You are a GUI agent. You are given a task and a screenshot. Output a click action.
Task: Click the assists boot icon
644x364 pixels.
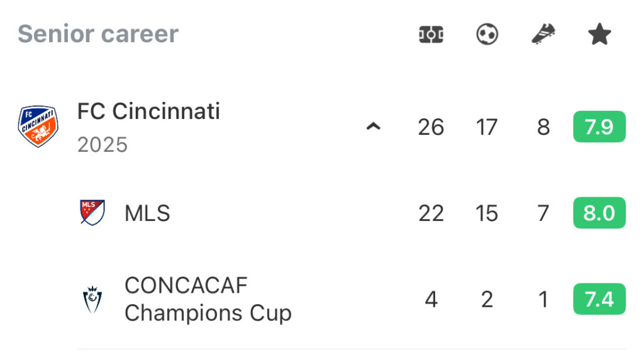[x=543, y=34]
